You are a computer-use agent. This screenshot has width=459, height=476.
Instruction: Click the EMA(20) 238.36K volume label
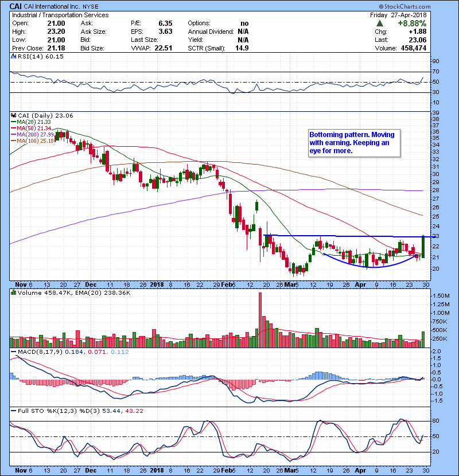pos(102,293)
